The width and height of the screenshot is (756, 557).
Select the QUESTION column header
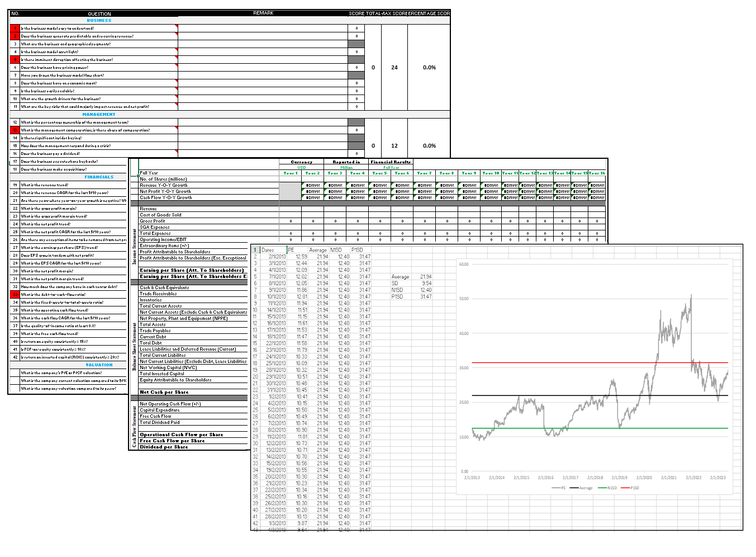coord(99,13)
